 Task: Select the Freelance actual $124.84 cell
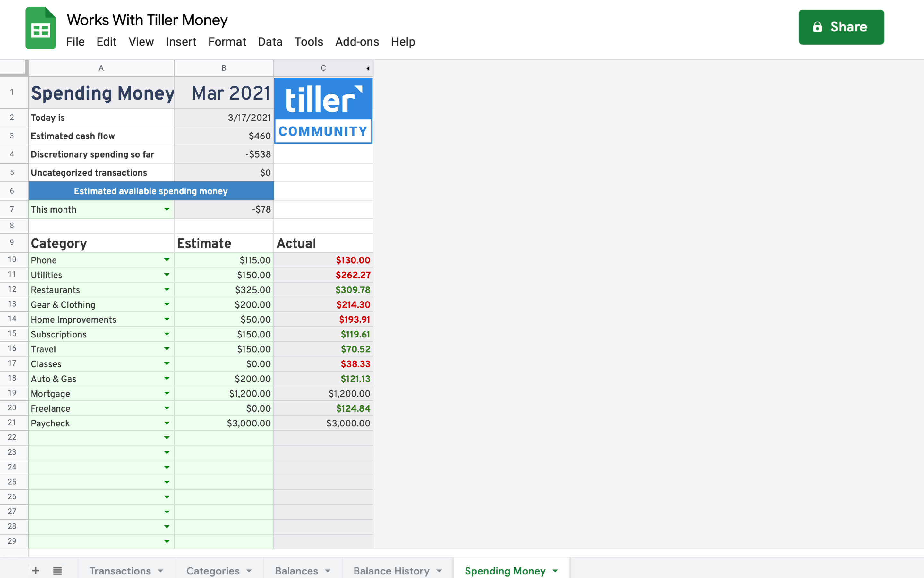pos(323,408)
